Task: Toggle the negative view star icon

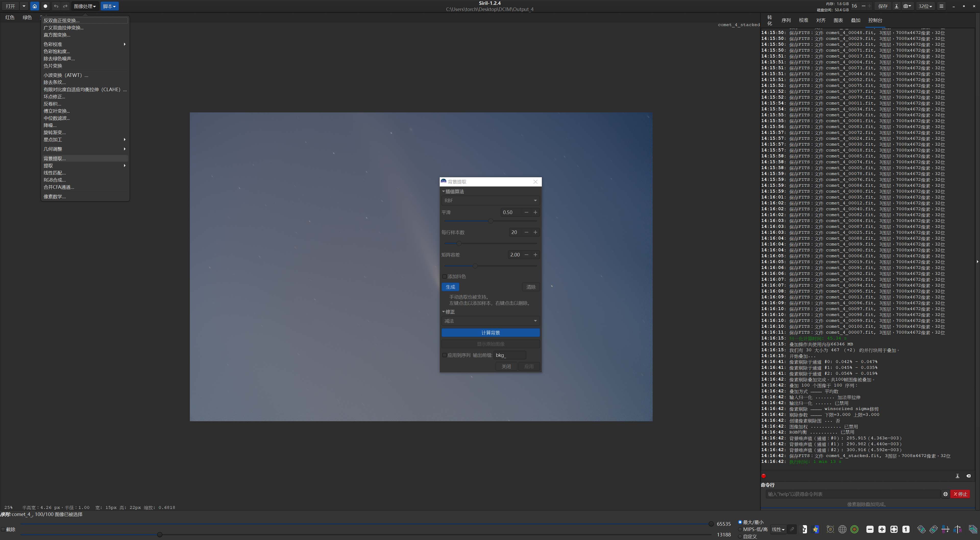Action: pos(805,529)
